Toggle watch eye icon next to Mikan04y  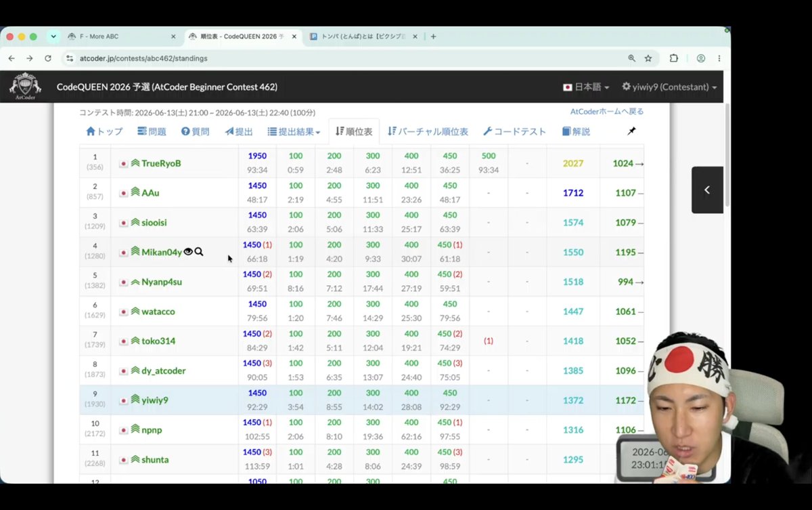[x=188, y=252]
